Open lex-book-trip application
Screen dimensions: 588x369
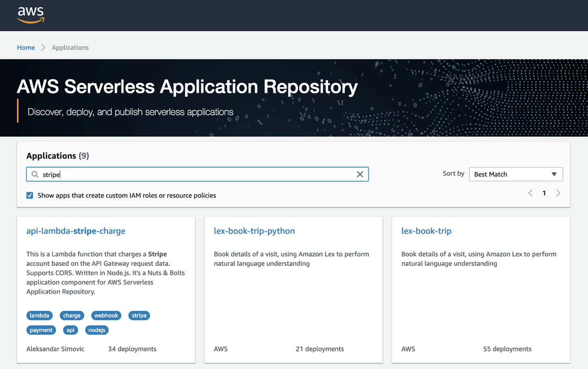426,231
